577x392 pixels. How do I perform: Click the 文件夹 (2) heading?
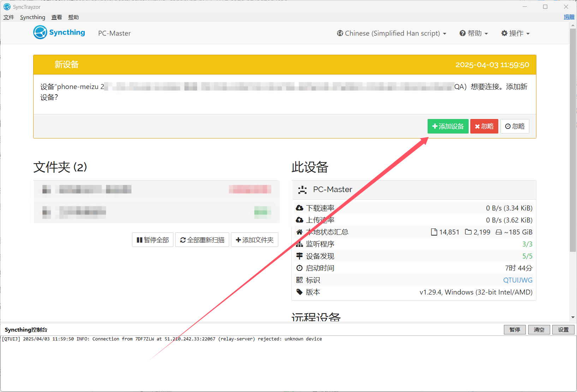[x=60, y=167]
